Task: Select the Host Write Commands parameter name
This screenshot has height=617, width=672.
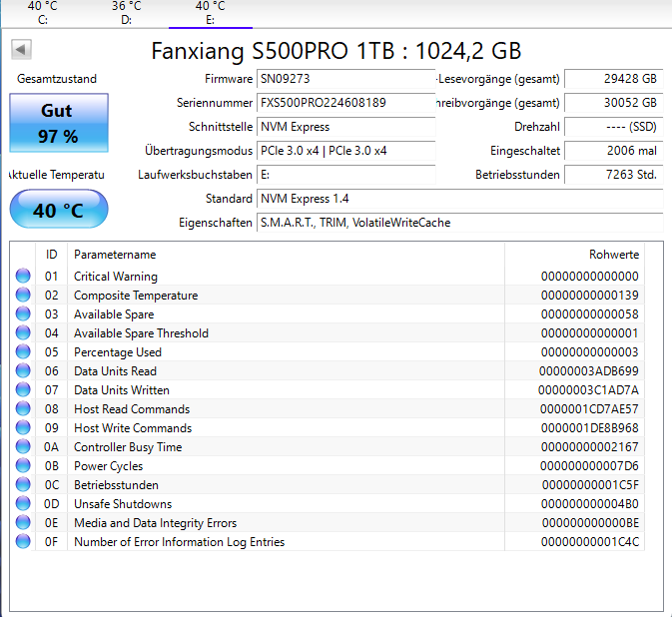Action: pos(133,428)
